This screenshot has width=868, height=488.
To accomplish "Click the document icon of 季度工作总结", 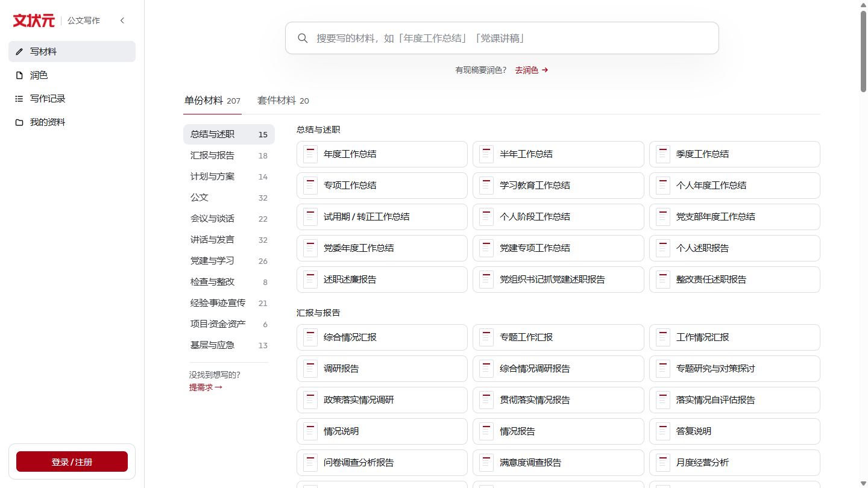I will (x=663, y=154).
